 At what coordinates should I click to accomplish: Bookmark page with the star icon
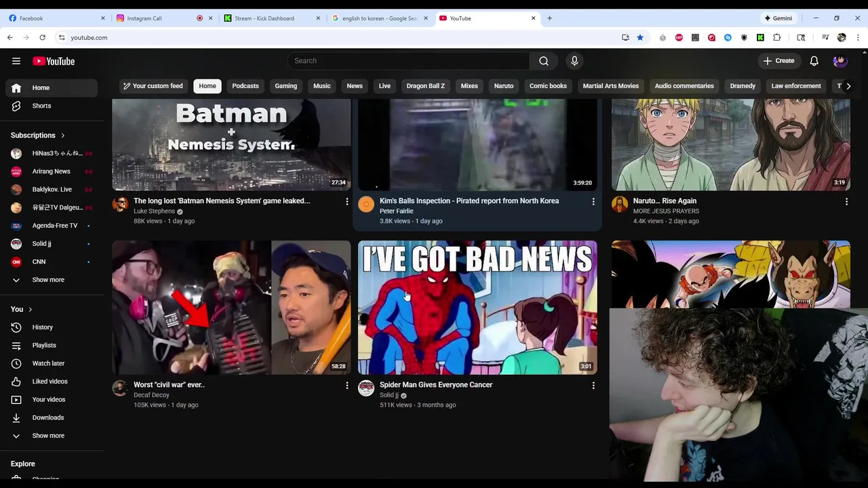point(639,37)
